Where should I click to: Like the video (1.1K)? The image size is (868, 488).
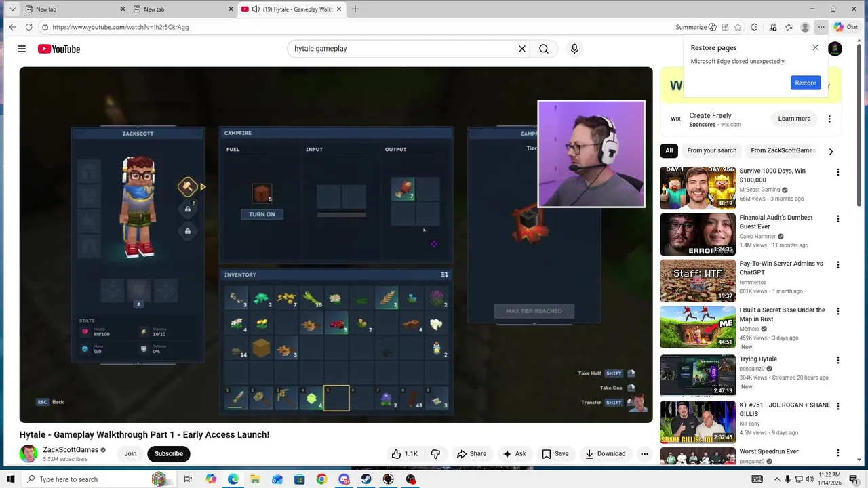[404, 454]
